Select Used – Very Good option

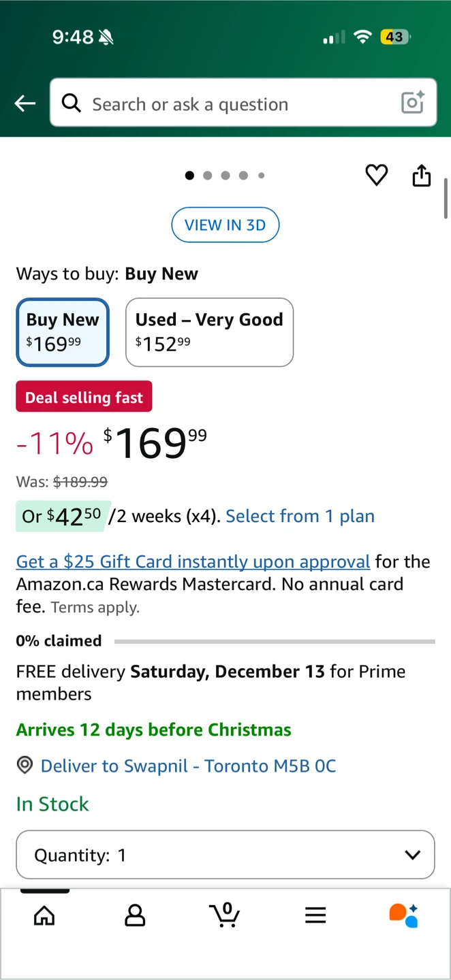pos(209,332)
